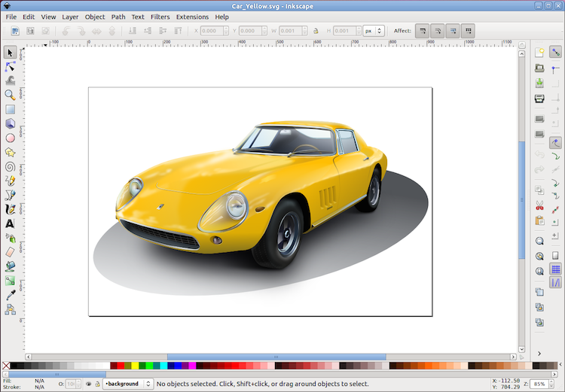Click the first Affect scale stroke button
The image size is (565, 392).
coord(423,31)
